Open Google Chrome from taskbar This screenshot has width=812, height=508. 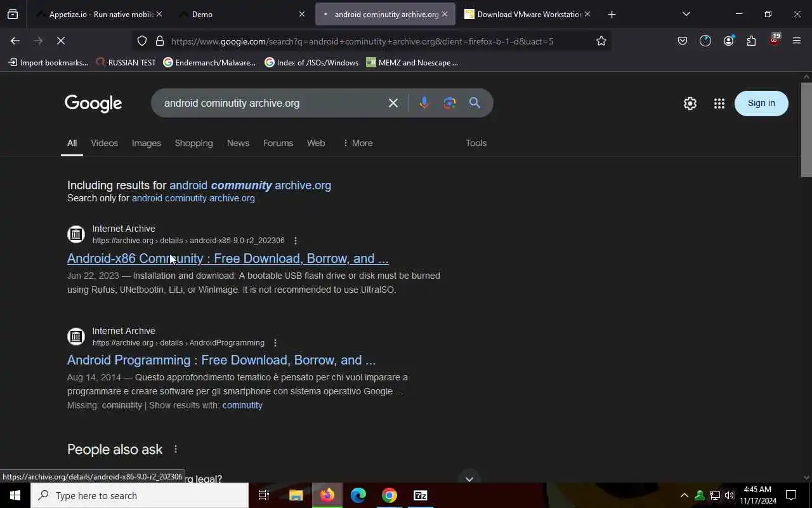tap(390, 495)
